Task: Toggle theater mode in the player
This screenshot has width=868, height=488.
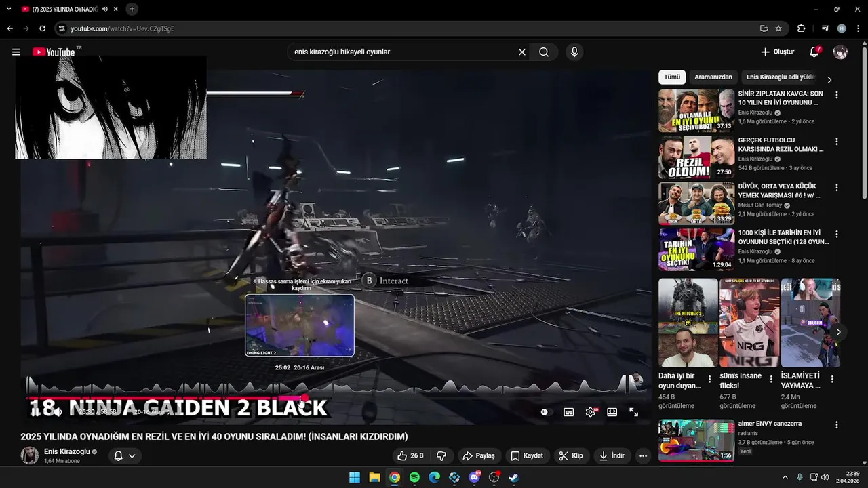Action: pyautogui.click(x=612, y=412)
